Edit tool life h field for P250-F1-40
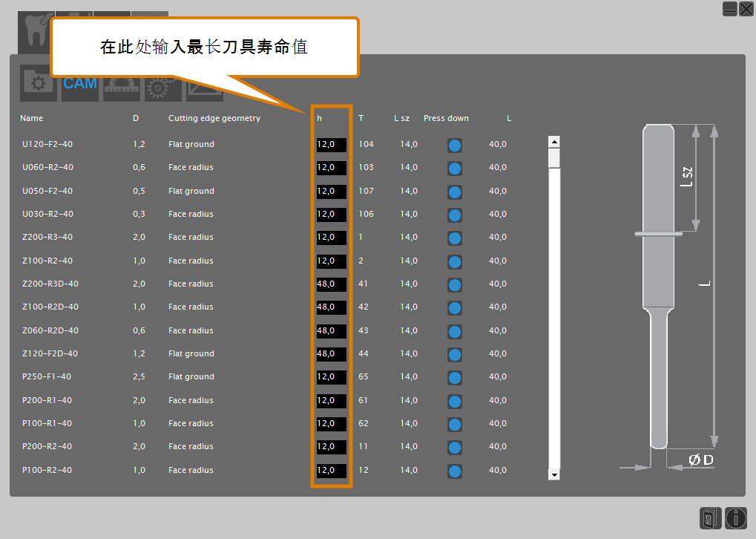Image resolution: width=756 pixels, height=539 pixels. coord(331,377)
